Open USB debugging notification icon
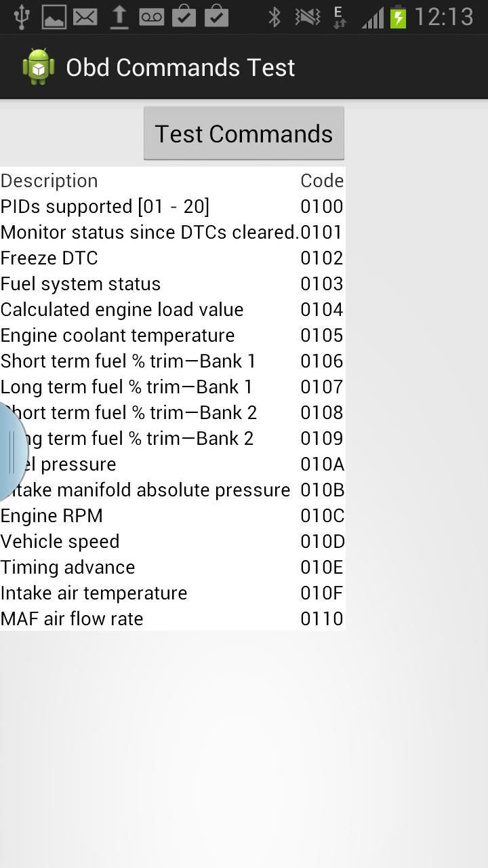 click(19, 16)
